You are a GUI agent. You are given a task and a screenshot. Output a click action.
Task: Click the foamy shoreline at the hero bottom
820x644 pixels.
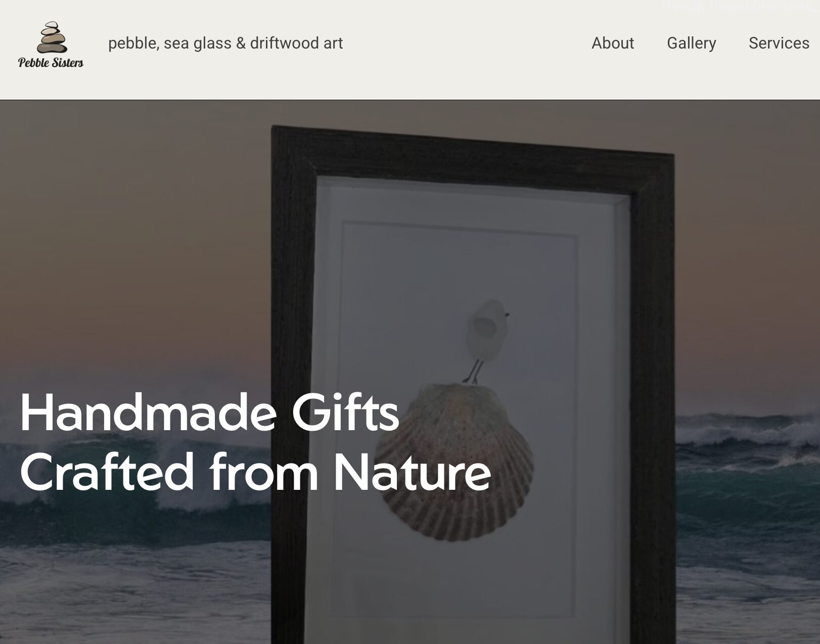point(136,596)
